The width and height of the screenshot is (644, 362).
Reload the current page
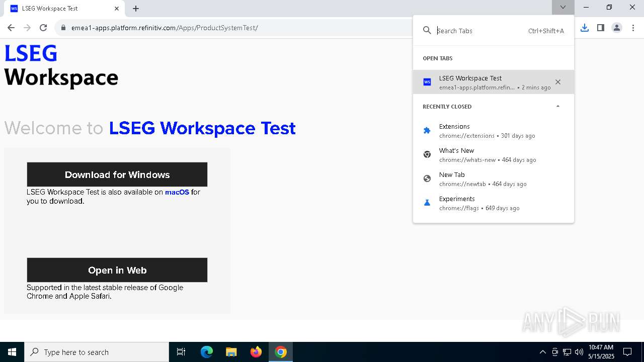point(43,28)
